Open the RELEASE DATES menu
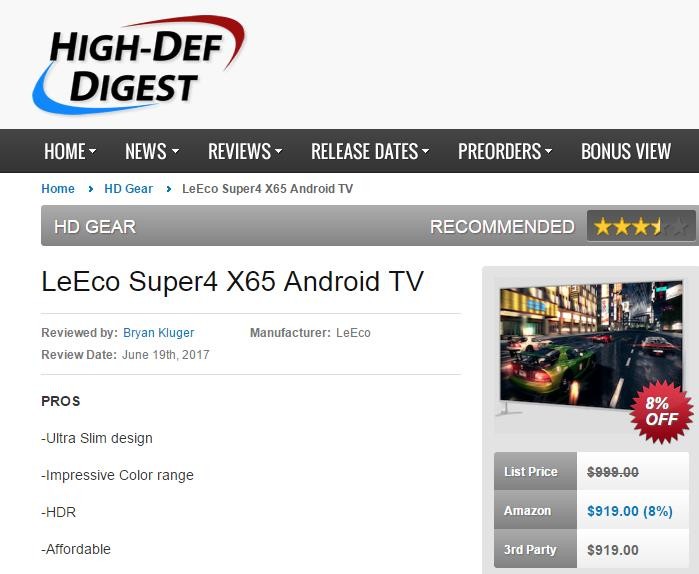The image size is (699, 574). coord(370,151)
